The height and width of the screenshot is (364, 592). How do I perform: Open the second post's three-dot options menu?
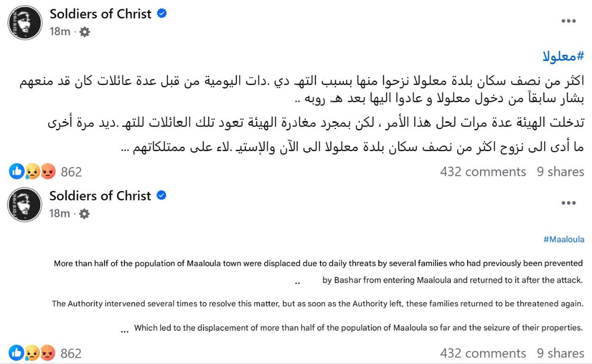[568, 203]
